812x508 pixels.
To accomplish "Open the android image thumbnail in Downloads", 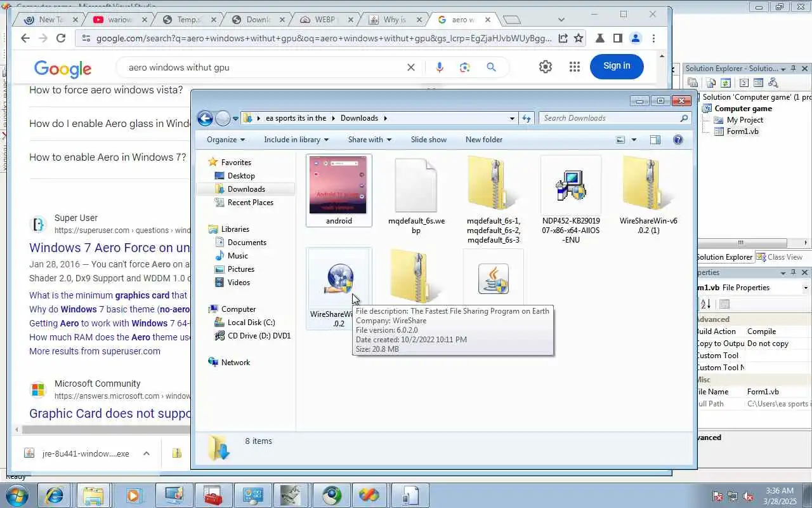I will [338, 185].
